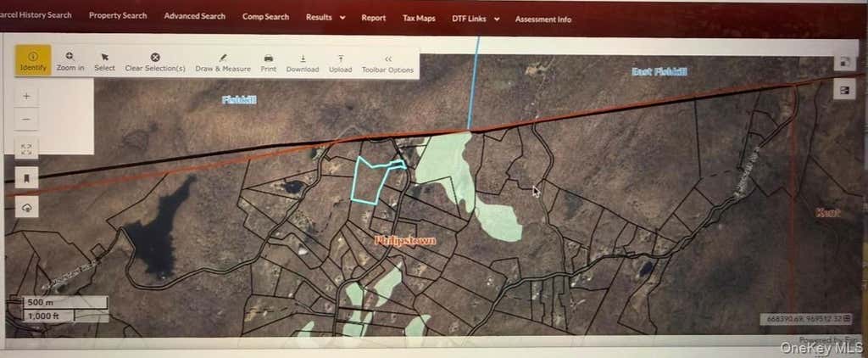
Task: Open the Draw & Measure tool
Action: [x=223, y=62]
